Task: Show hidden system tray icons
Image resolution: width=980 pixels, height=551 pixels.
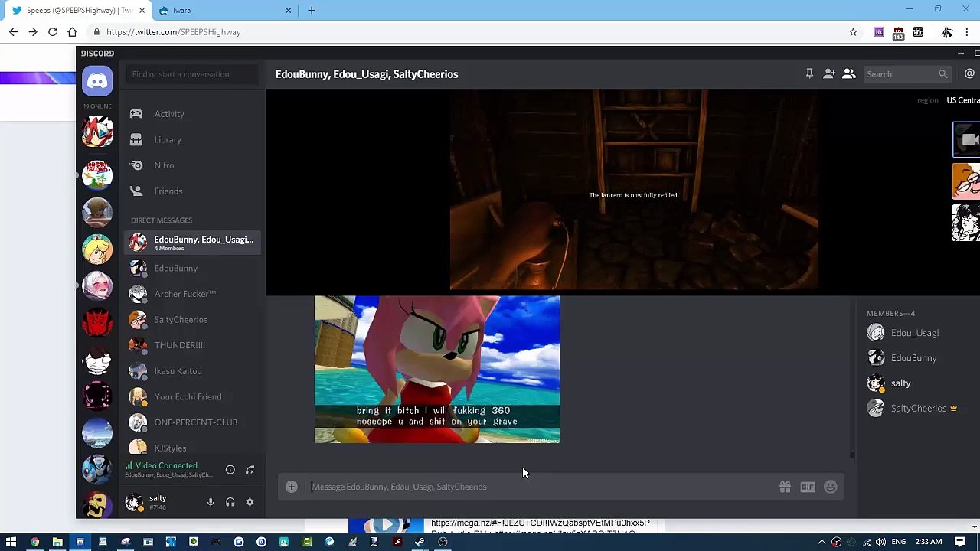Action: click(822, 542)
